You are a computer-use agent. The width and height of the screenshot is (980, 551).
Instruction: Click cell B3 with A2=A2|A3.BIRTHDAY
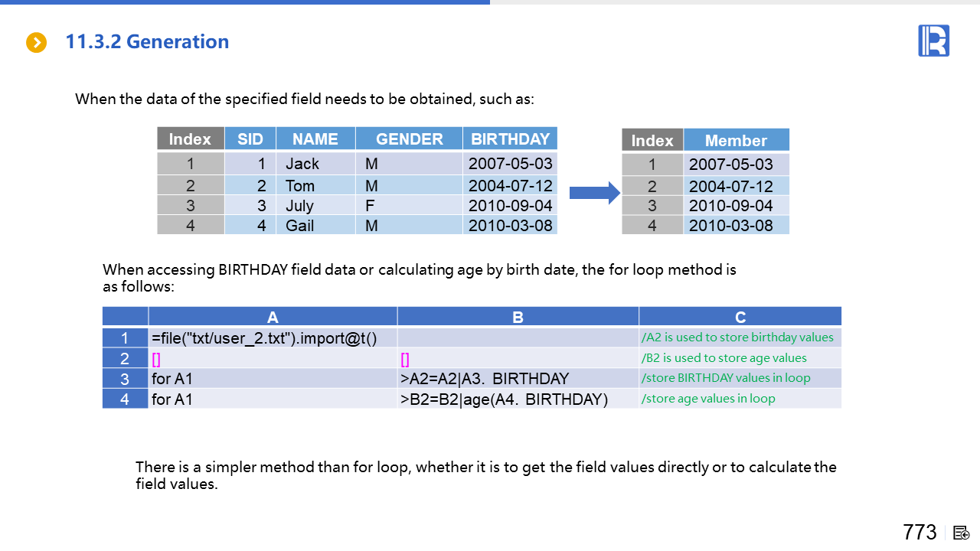pyautogui.click(x=485, y=378)
